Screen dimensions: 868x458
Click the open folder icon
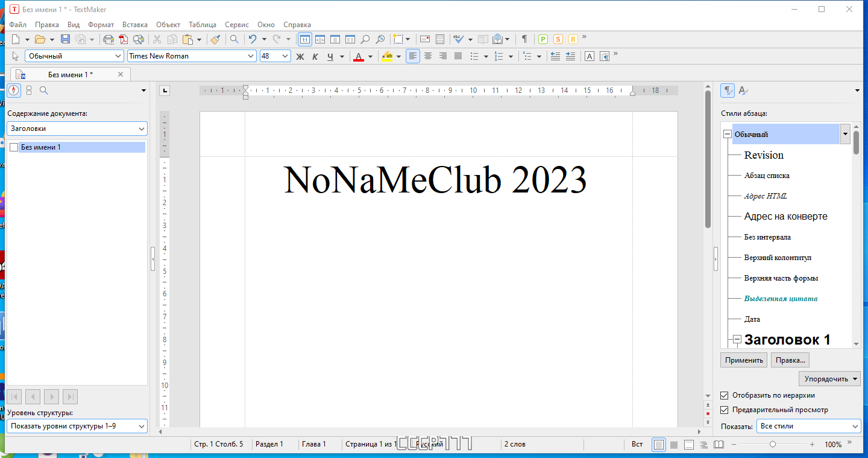pyautogui.click(x=40, y=39)
